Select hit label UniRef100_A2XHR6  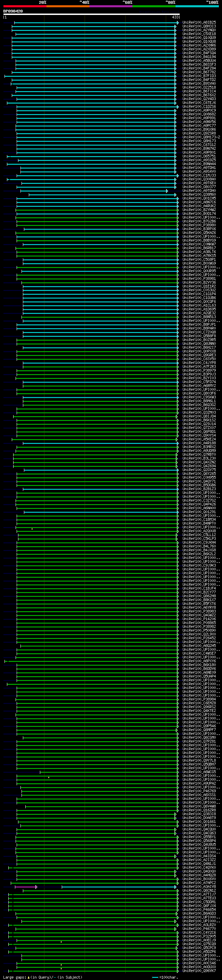199,45
